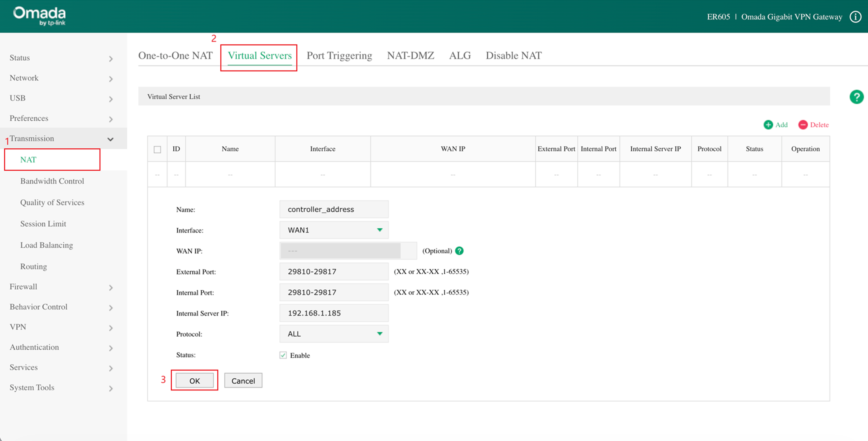
Task: Click the Internal Server IP input field
Action: coord(334,313)
